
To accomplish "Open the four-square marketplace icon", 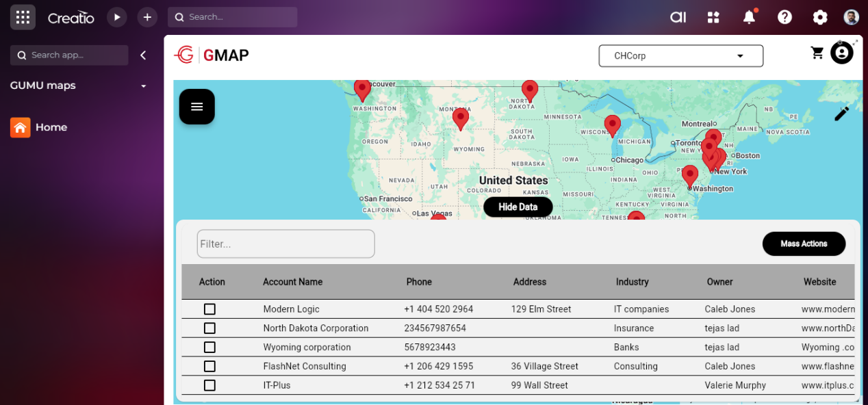I will 714,17.
